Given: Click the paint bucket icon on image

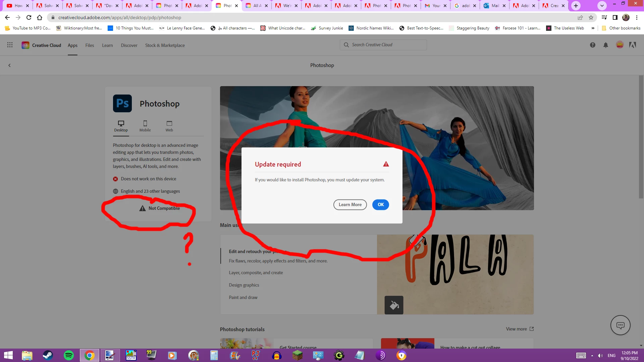Looking at the screenshot, I should pyautogui.click(x=394, y=305).
